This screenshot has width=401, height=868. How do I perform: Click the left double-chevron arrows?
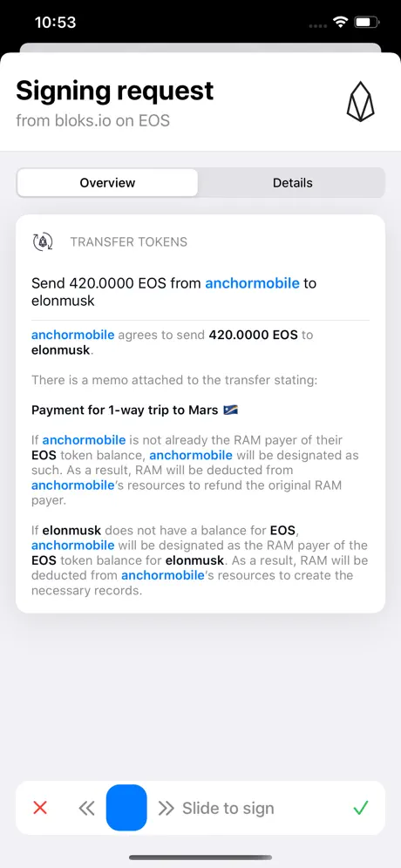tap(86, 808)
